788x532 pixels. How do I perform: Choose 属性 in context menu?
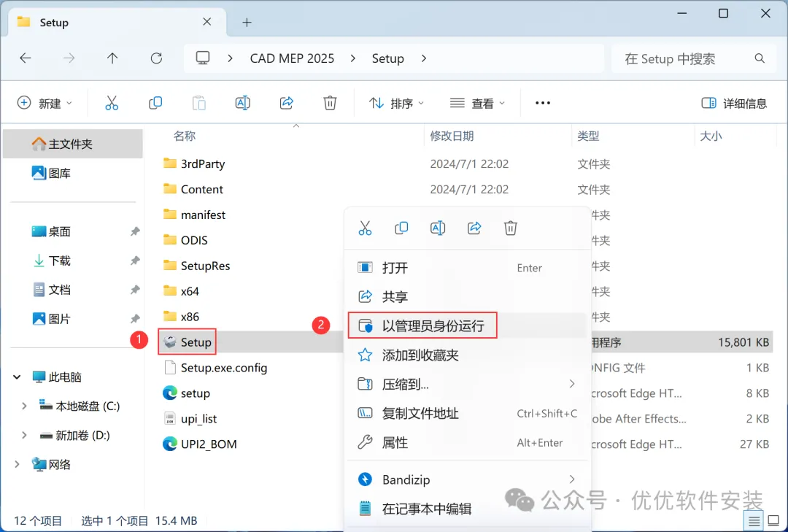468,442
